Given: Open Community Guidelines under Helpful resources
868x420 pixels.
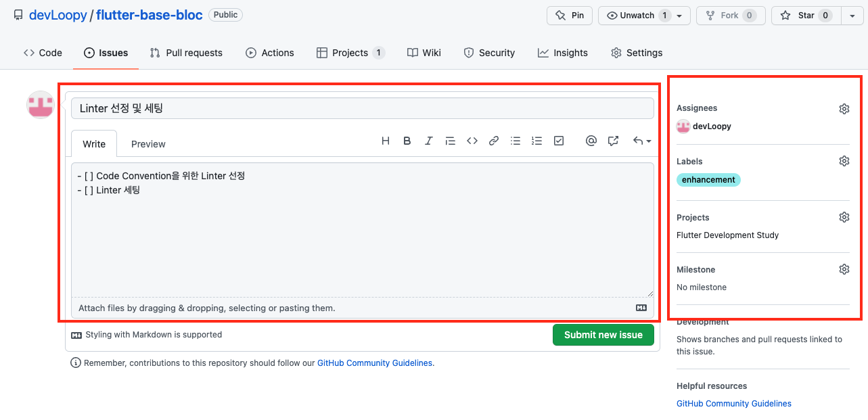Looking at the screenshot, I should 734,404.
